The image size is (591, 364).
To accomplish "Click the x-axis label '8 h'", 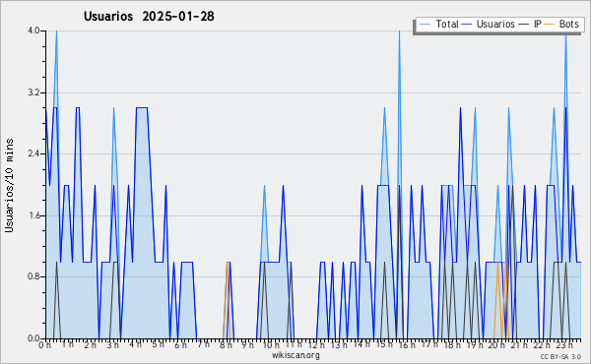I will tap(226, 345).
